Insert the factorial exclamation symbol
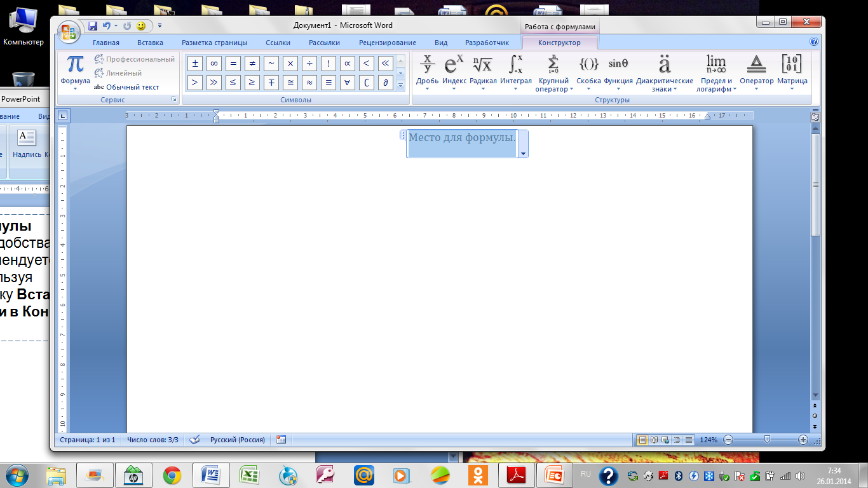 click(329, 63)
